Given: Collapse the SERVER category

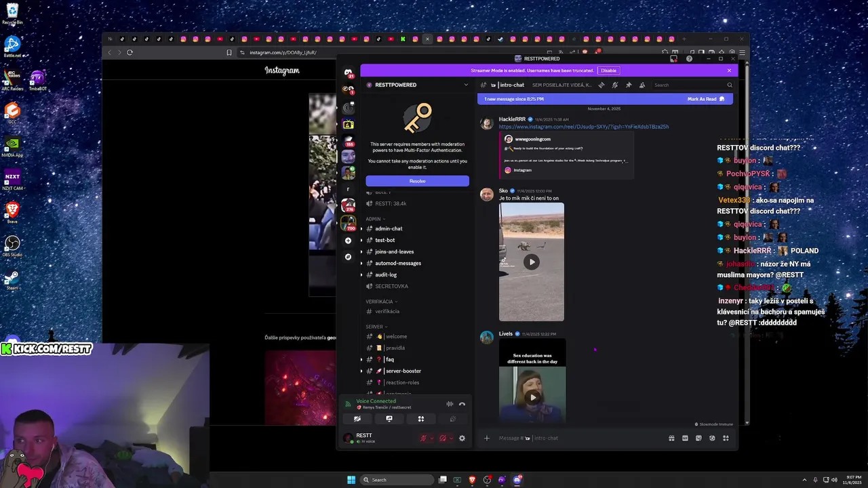Looking at the screenshot, I should (x=376, y=327).
